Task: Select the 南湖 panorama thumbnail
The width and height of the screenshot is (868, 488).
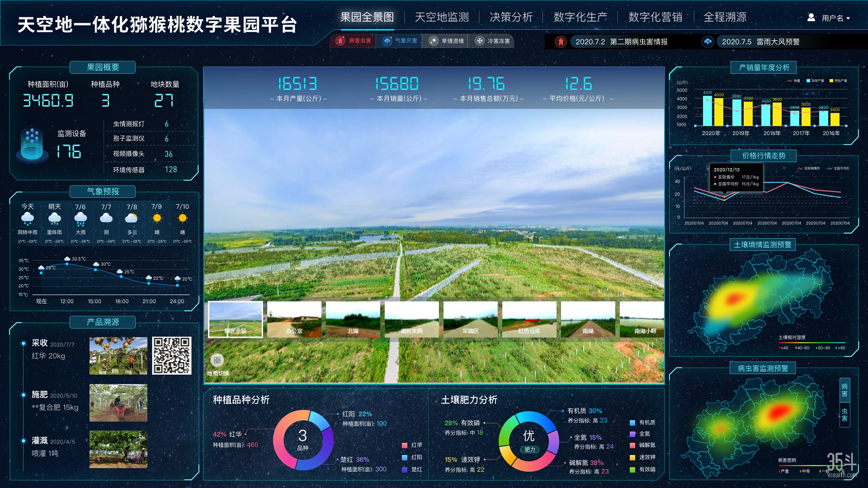Action: point(588,319)
